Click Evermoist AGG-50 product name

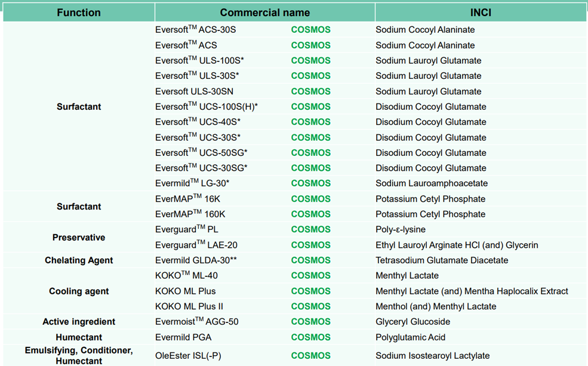[196, 322]
